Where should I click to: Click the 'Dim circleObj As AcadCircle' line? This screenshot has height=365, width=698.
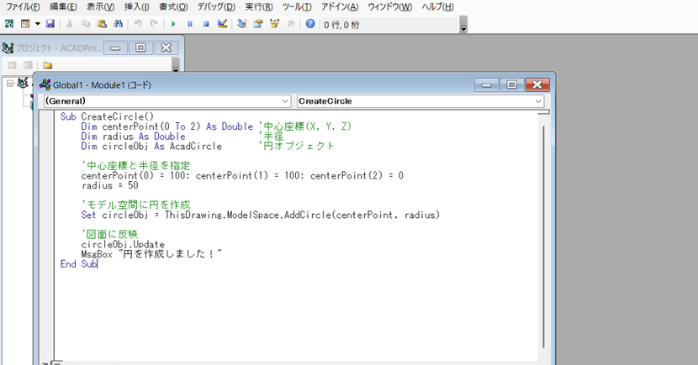tap(151, 146)
